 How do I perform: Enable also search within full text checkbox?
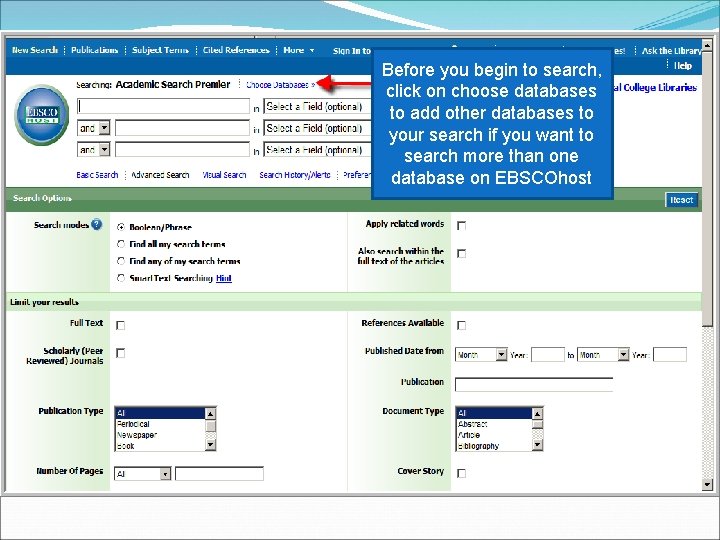461,253
